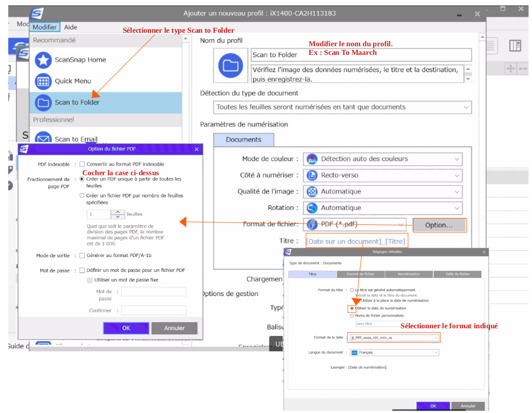This screenshot has width=532, height=413.
Task: Click the Quick Menu grid icon
Action: (43, 81)
